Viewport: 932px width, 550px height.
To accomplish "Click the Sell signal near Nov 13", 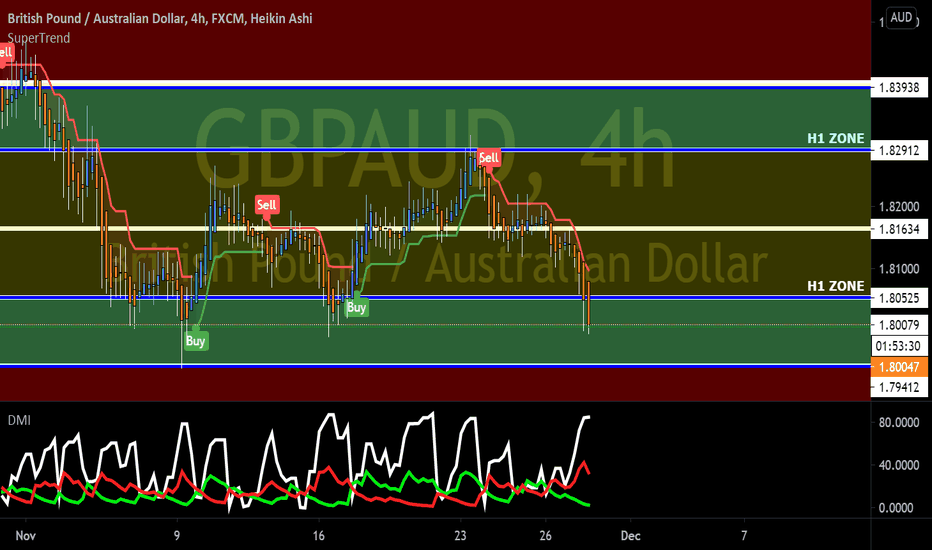I will point(266,206).
